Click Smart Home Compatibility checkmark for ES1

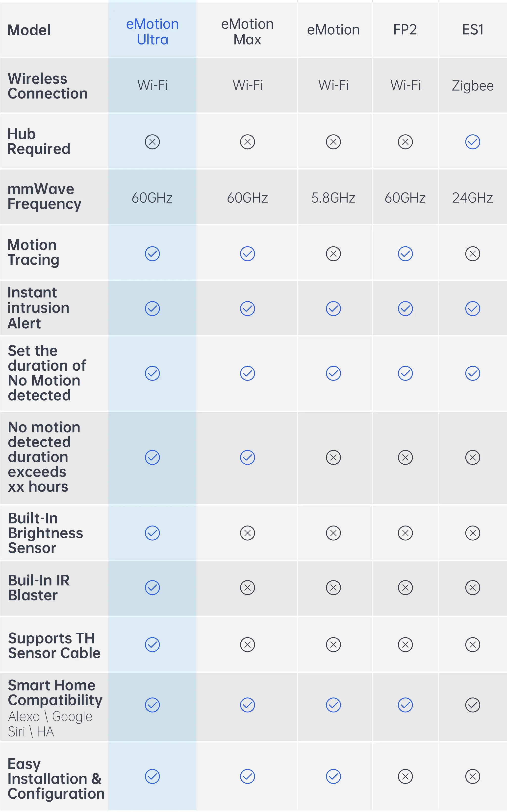tap(472, 705)
